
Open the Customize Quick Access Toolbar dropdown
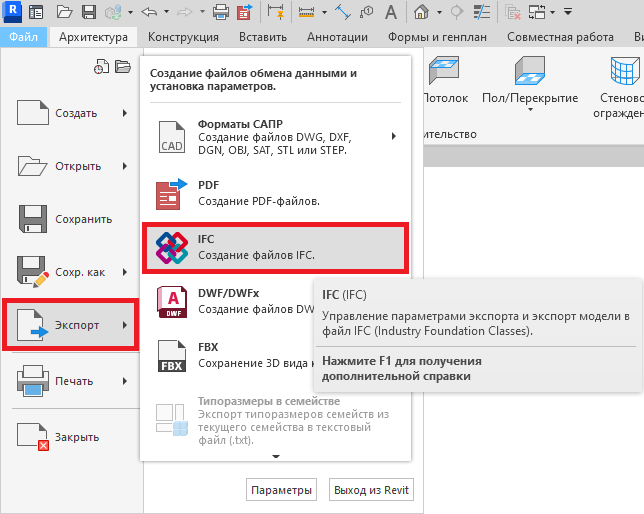[x=568, y=12]
